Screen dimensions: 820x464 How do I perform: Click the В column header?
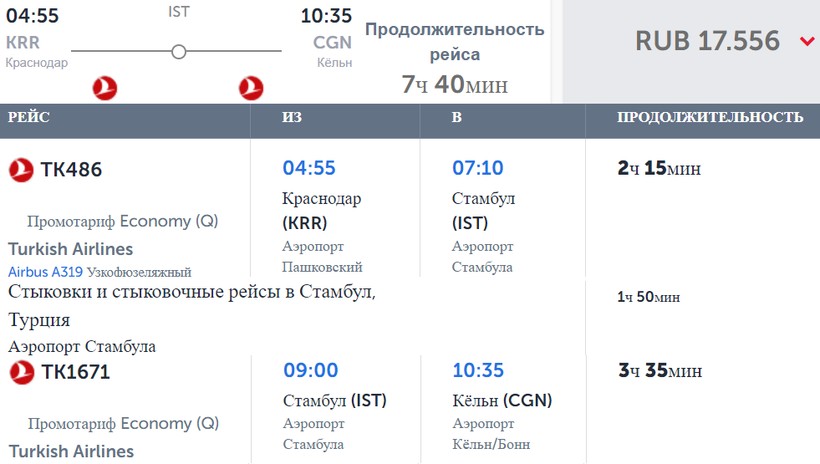click(x=457, y=118)
